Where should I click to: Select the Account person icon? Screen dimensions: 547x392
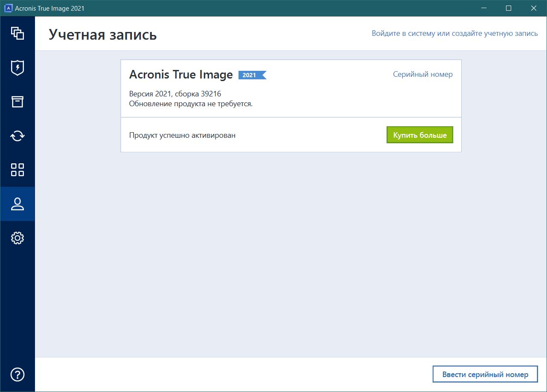point(17,204)
